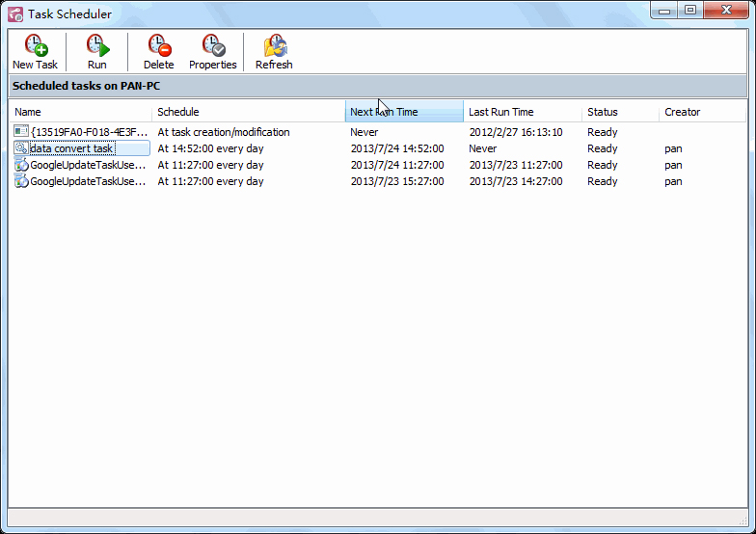Screen dimensions: 756x534
Task: Click the Never next run time cell
Action: 364,132
